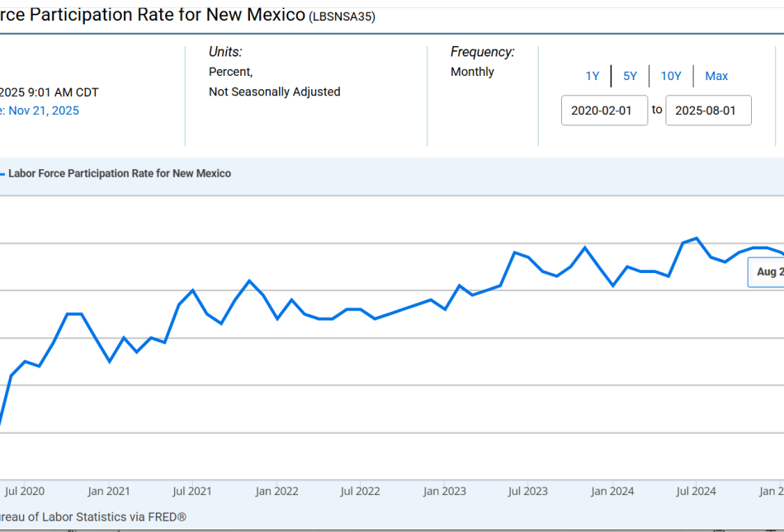784x532 pixels.
Task: Click the Aug data point tooltip
Action: coord(767,272)
